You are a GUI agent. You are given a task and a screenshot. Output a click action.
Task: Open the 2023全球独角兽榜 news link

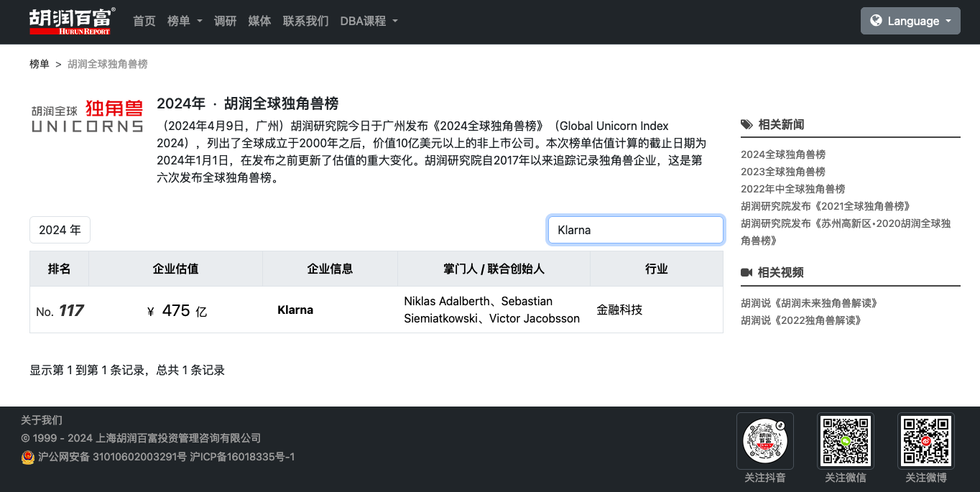coord(783,172)
